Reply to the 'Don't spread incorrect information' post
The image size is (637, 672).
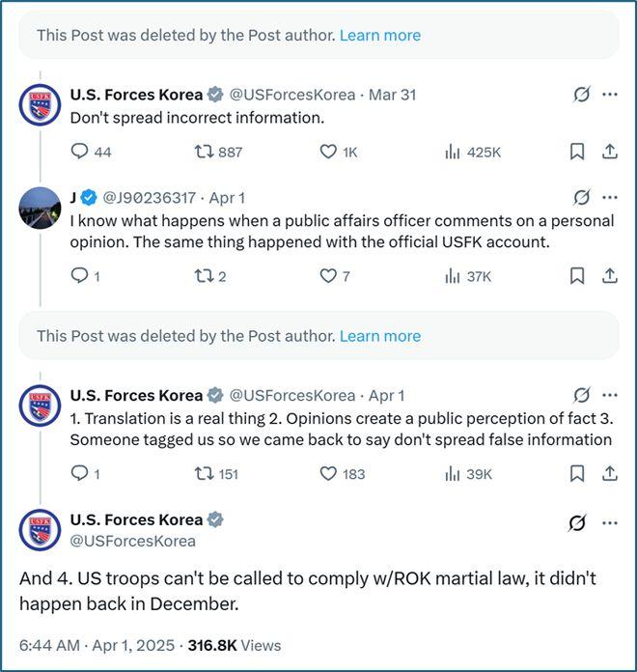79,152
